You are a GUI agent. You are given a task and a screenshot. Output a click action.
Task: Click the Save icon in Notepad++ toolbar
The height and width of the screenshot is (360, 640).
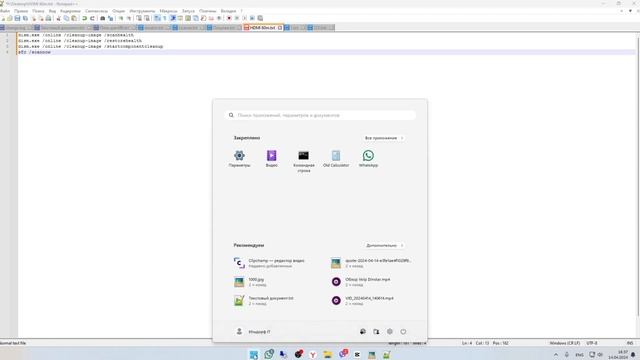[18, 18]
